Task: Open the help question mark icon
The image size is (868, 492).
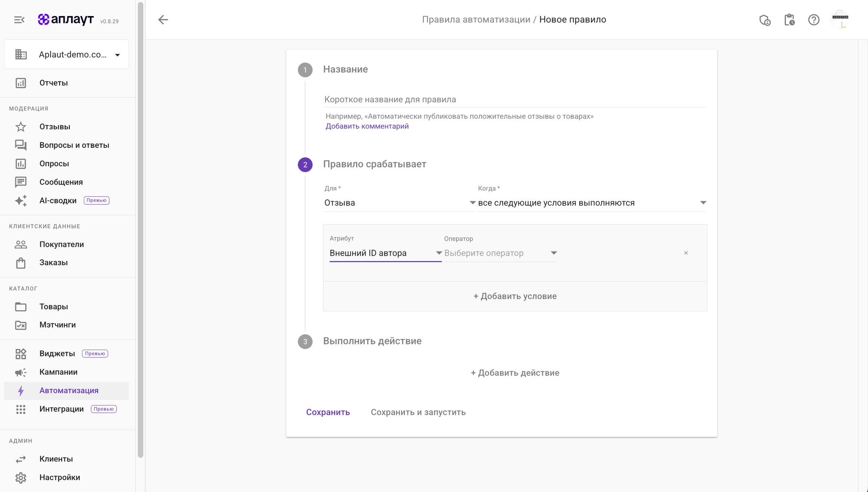Action: [814, 20]
